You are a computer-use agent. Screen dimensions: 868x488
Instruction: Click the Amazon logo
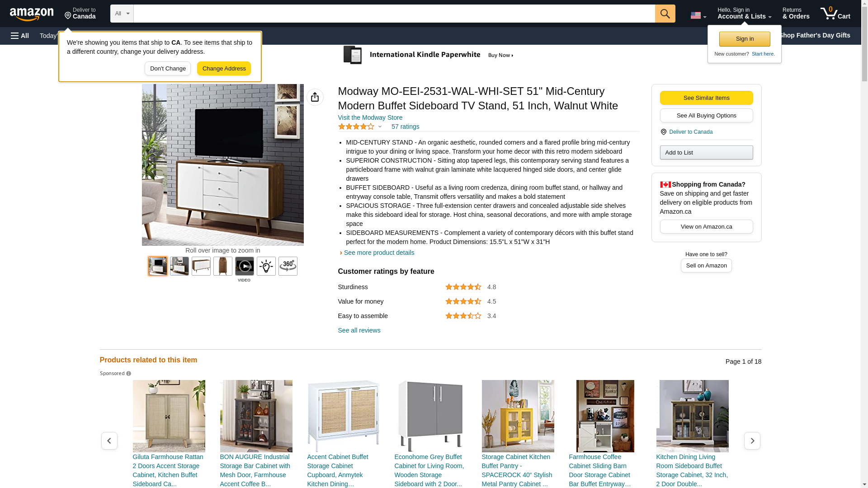click(32, 14)
